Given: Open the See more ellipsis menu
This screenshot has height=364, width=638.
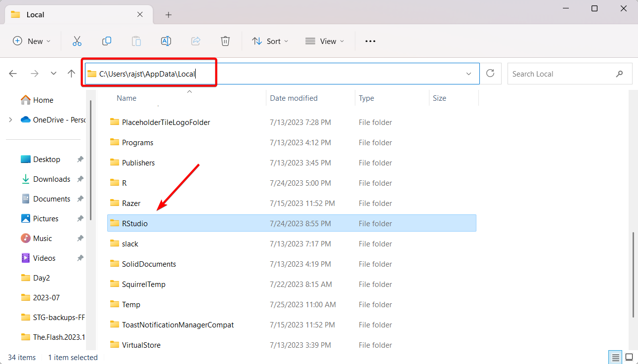Looking at the screenshot, I should pyautogui.click(x=370, y=41).
